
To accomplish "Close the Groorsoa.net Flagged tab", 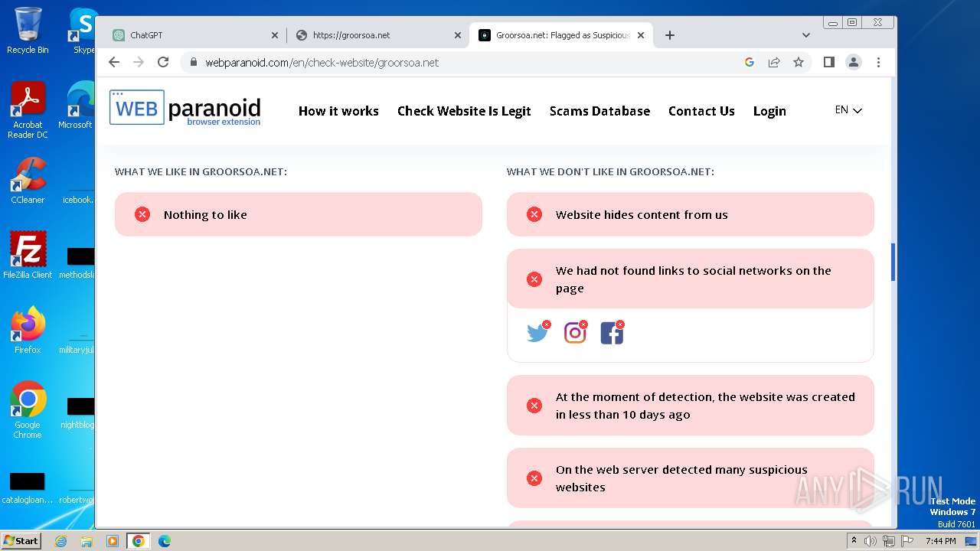I will tap(641, 35).
